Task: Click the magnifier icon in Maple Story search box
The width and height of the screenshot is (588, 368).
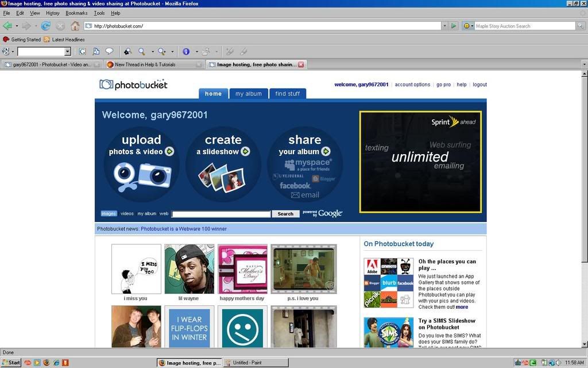Action: click(x=581, y=26)
